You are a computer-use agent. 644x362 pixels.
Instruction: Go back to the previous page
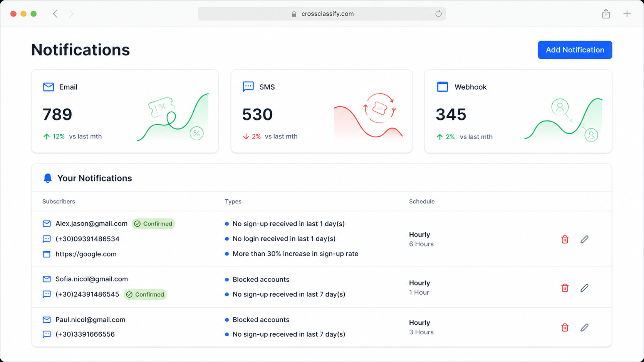55,14
